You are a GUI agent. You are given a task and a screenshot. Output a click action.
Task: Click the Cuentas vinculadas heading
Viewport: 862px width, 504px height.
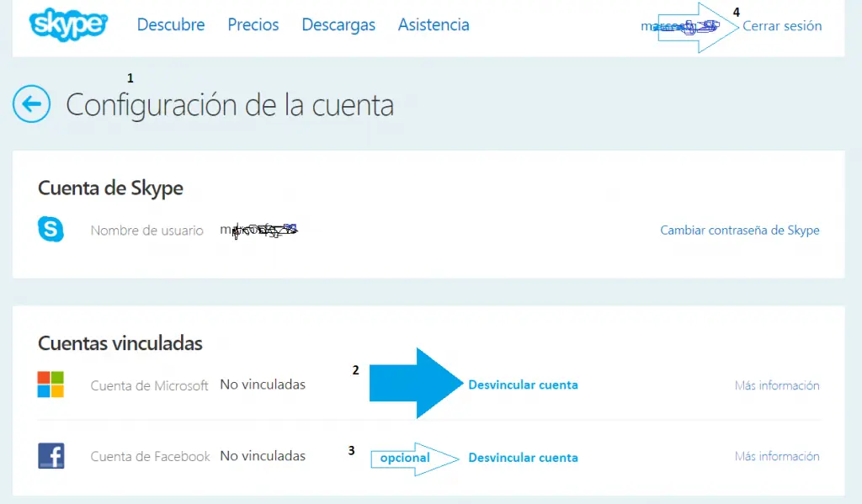click(120, 343)
